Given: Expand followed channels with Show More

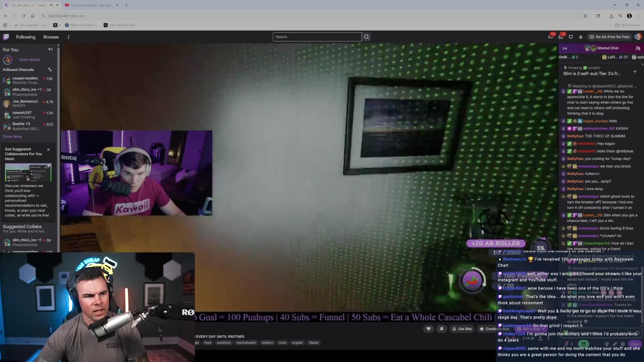Looking at the screenshot, I should tap(12, 137).
